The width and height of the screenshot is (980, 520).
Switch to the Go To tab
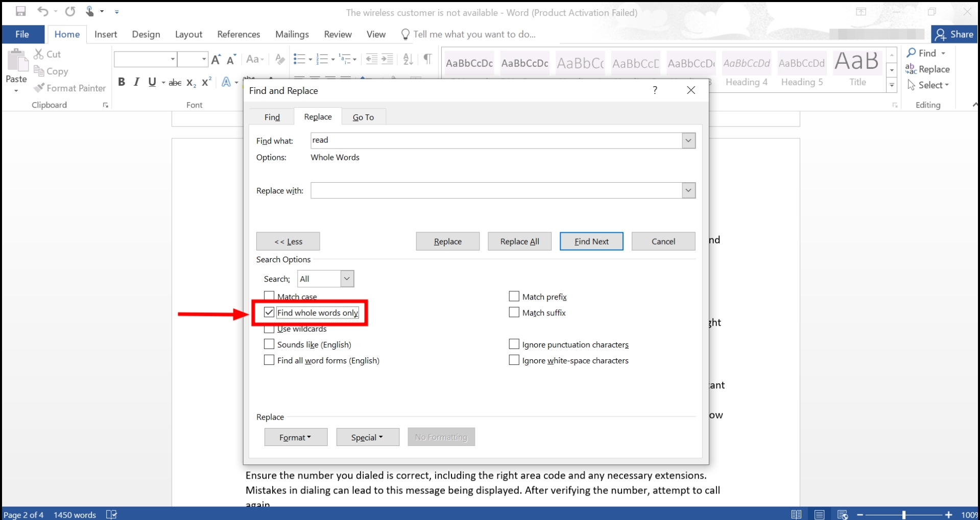(x=363, y=117)
